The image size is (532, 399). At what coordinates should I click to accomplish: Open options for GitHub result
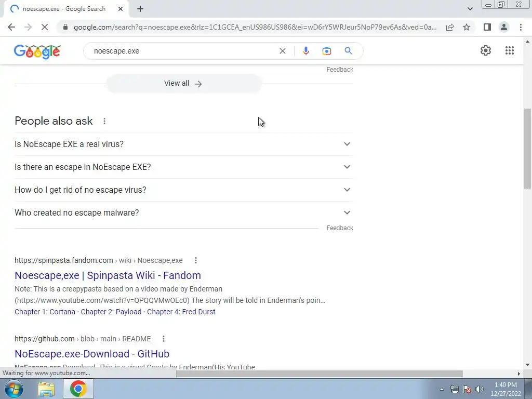[164, 339]
